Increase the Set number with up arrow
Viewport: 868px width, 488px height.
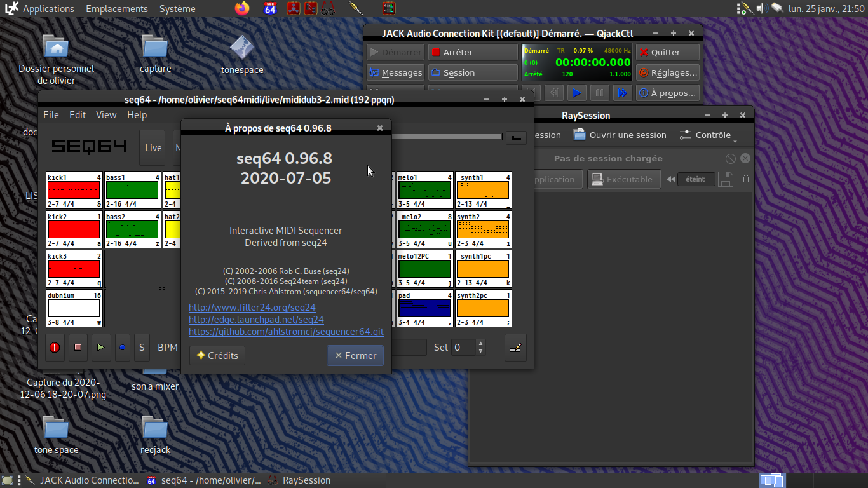pyautogui.click(x=480, y=344)
